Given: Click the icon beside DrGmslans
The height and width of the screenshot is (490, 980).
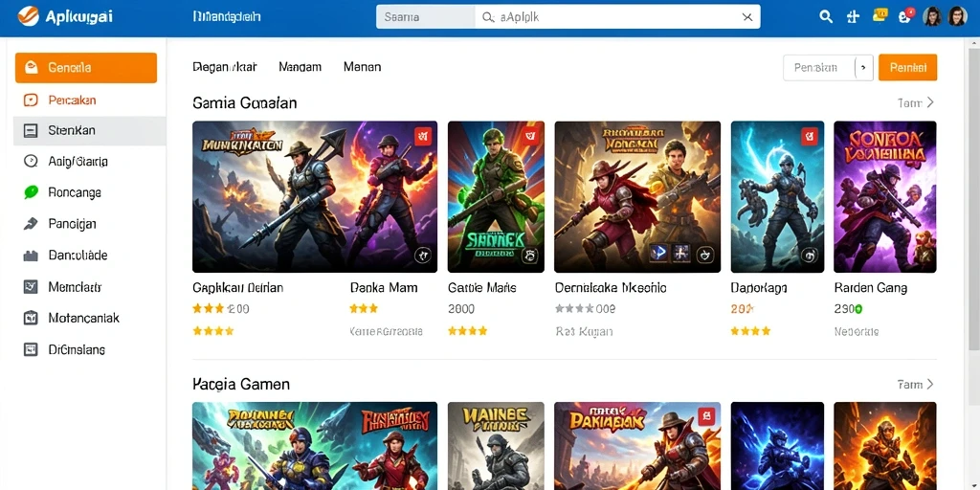Looking at the screenshot, I should click(x=30, y=349).
